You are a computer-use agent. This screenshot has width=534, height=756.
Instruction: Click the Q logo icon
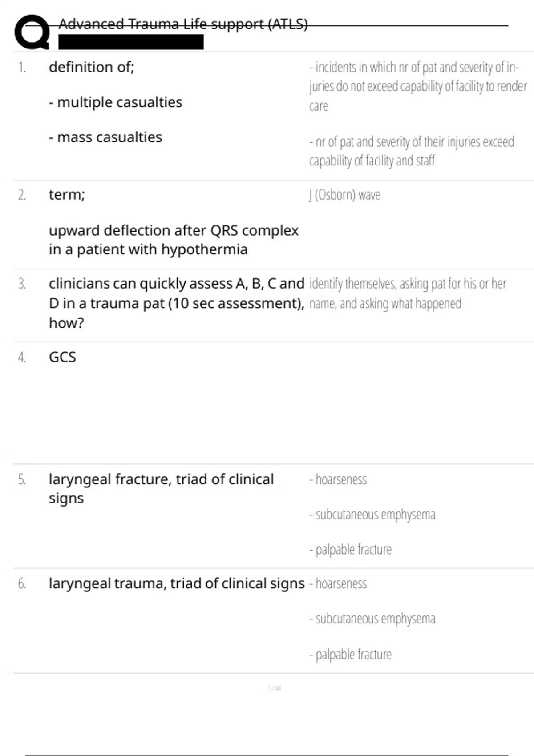point(31,32)
